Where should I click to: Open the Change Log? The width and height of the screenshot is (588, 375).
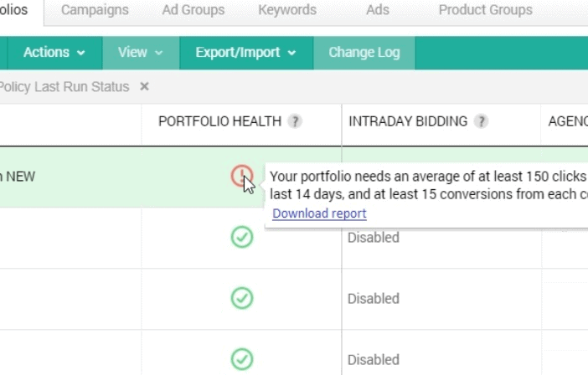pos(364,53)
